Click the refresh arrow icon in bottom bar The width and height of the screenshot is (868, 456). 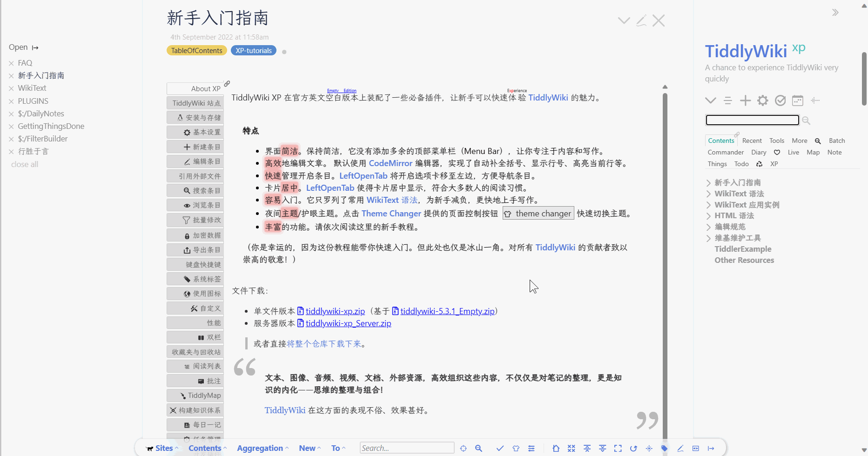pos(633,449)
